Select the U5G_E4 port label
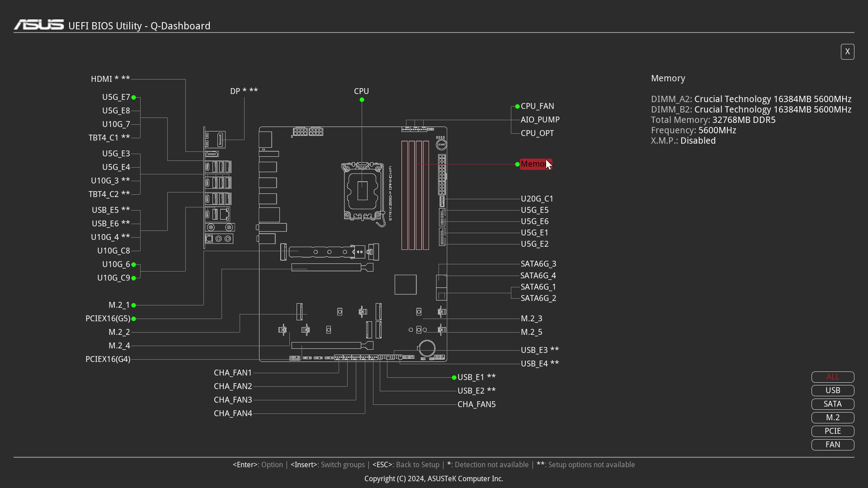The image size is (868, 488). (116, 167)
